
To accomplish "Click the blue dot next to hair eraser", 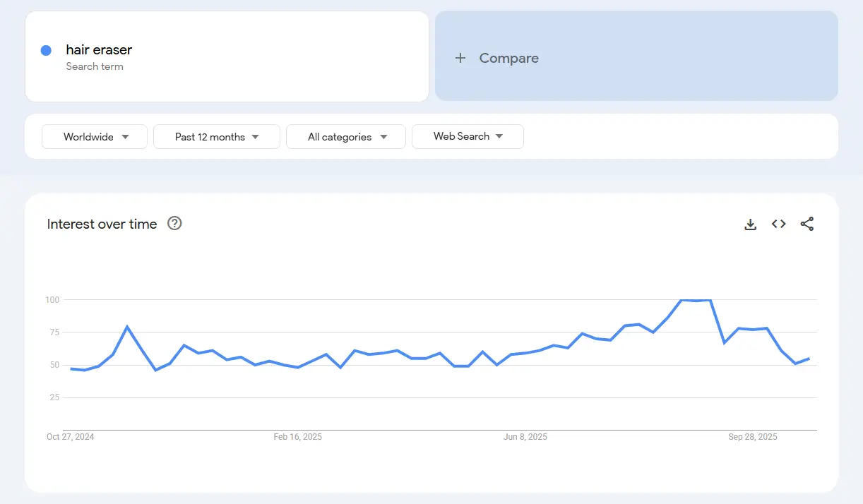I will (x=46, y=50).
